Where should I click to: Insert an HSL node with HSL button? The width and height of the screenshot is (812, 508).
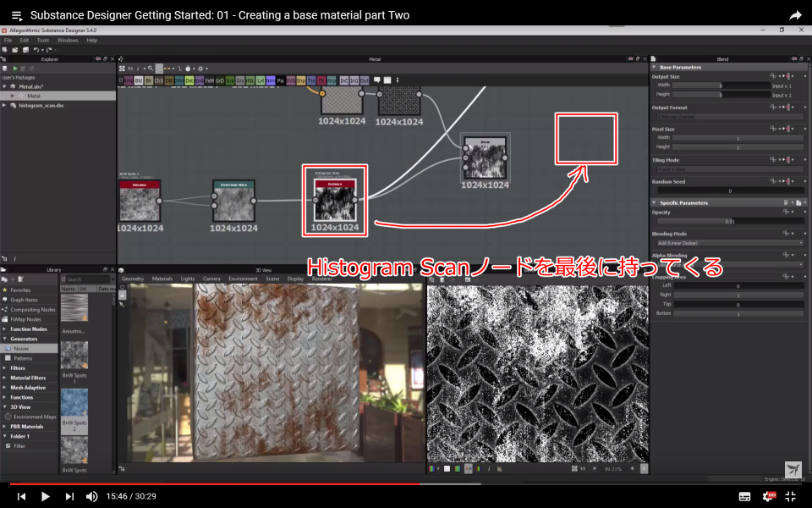coord(250,81)
